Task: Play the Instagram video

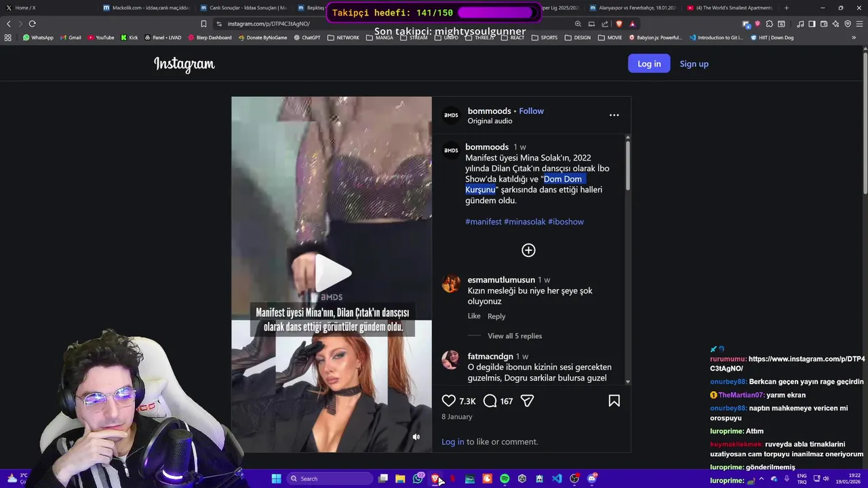Action: (x=332, y=274)
